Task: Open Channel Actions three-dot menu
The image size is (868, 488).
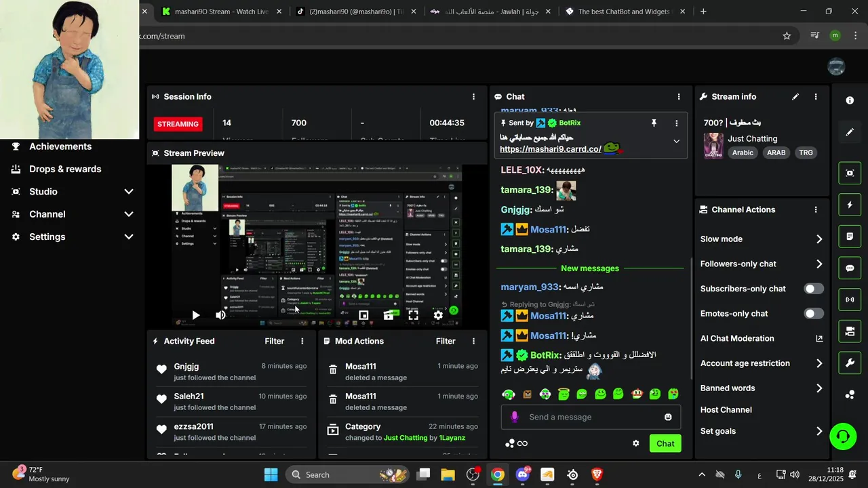Action: click(816, 210)
